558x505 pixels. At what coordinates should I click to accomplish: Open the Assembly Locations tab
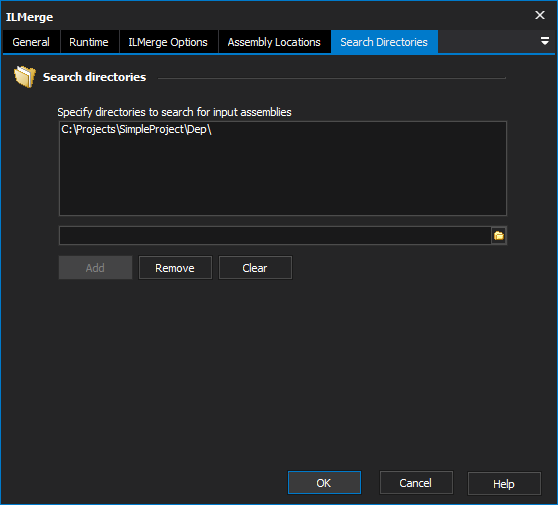pyautogui.click(x=274, y=42)
